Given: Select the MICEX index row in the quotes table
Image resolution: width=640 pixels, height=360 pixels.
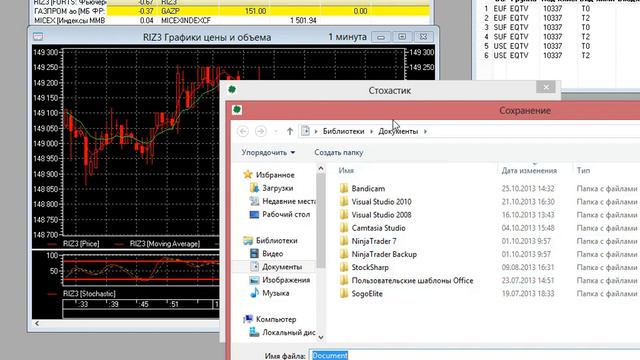Looking at the screenshot, I should (231, 20).
